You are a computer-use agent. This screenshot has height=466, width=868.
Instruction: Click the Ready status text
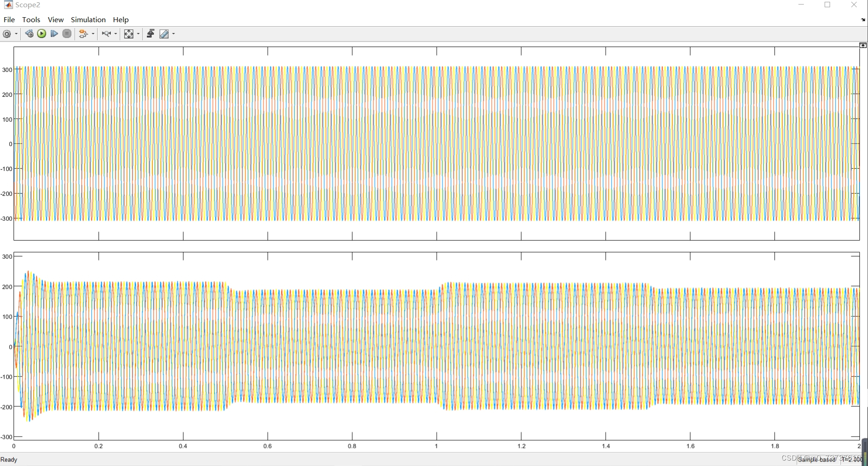[9, 460]
